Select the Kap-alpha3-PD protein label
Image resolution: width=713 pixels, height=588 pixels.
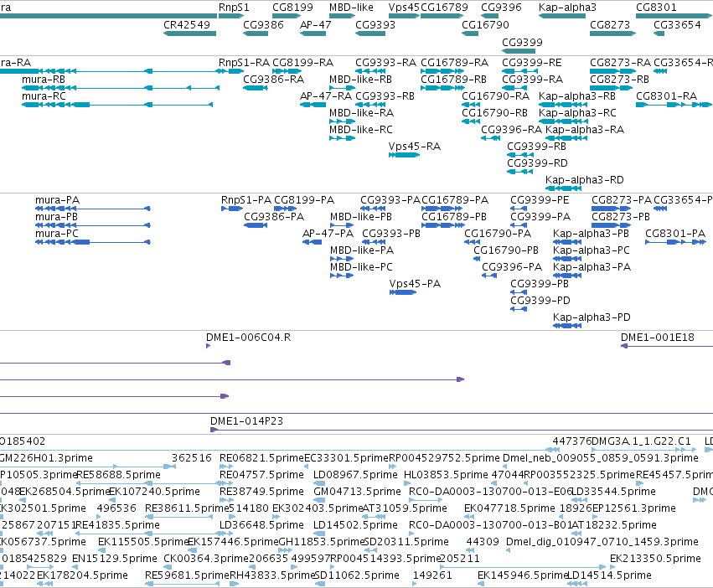tap(592, 317)
